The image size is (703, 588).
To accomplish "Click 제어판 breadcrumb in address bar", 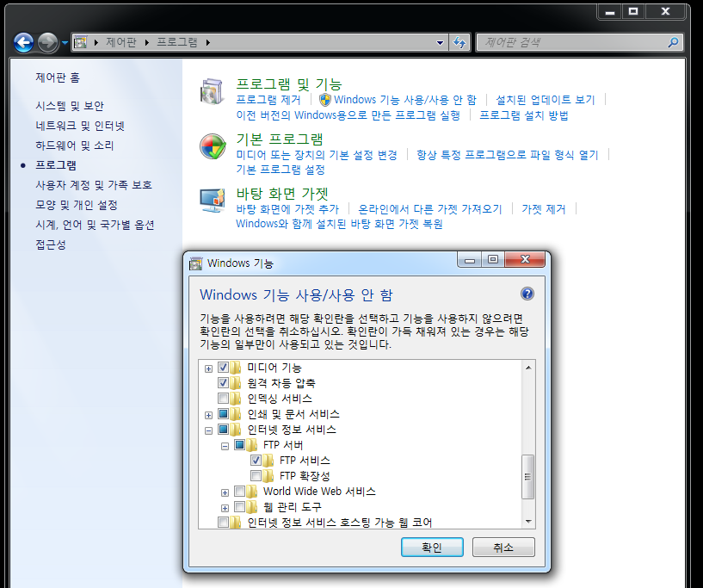I will (121, 42).
